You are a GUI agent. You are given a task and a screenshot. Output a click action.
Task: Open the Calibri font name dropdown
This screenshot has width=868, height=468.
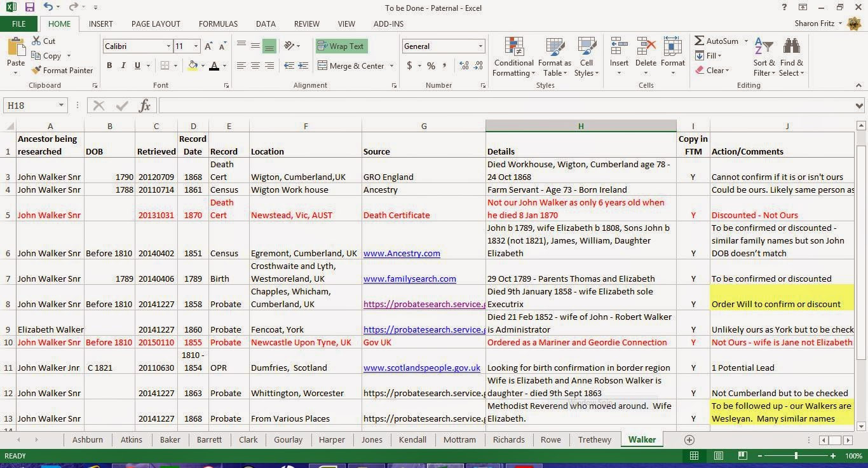168,46
